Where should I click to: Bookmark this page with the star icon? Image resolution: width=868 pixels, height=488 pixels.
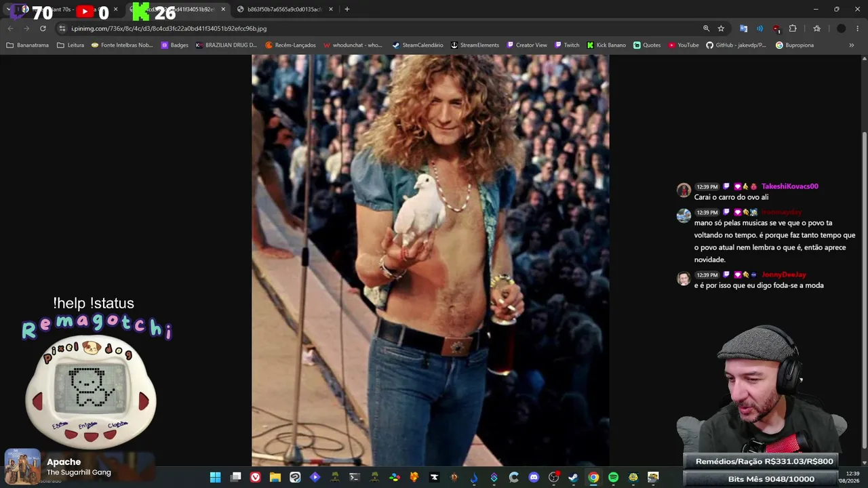[721, 28]
